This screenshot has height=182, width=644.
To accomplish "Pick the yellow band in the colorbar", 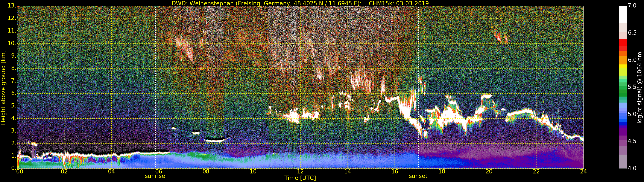I will [623, 67].
